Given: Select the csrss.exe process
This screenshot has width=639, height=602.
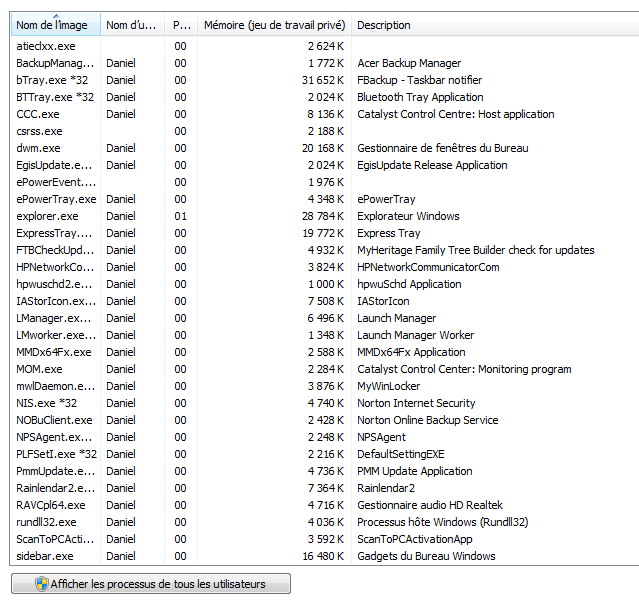Looking at the screenshot, I should point(40,131).
